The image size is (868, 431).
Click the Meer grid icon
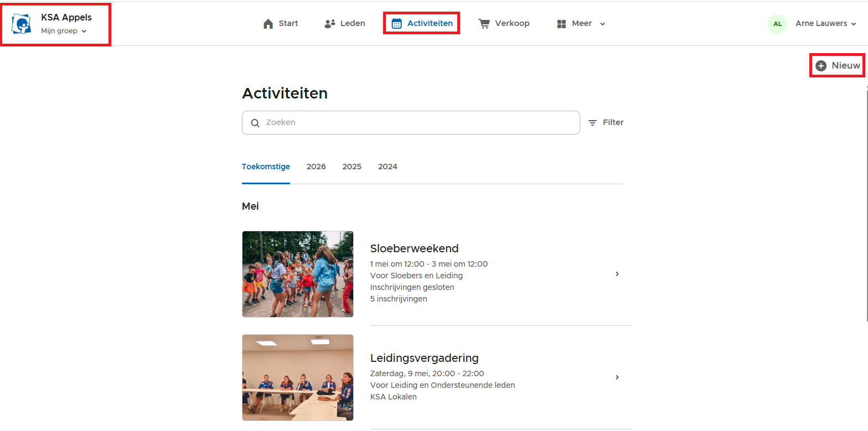pyautogui.click(x=561, y=24)
